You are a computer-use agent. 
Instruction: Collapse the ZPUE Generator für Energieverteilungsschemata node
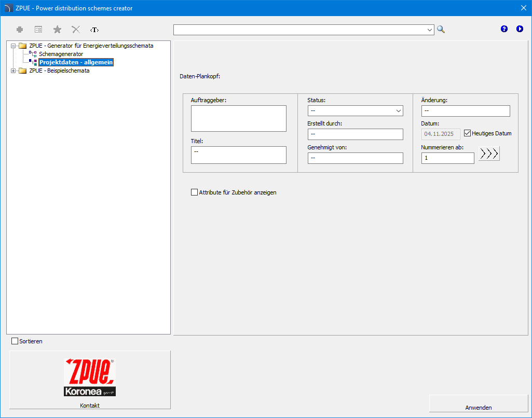pyautogui.click(x=13, y=46)
